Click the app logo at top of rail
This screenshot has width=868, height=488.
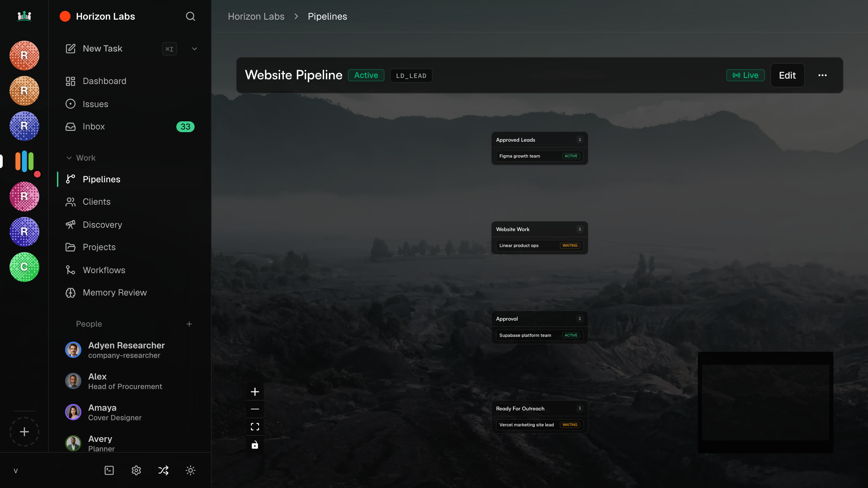click(x=24, y=16)
